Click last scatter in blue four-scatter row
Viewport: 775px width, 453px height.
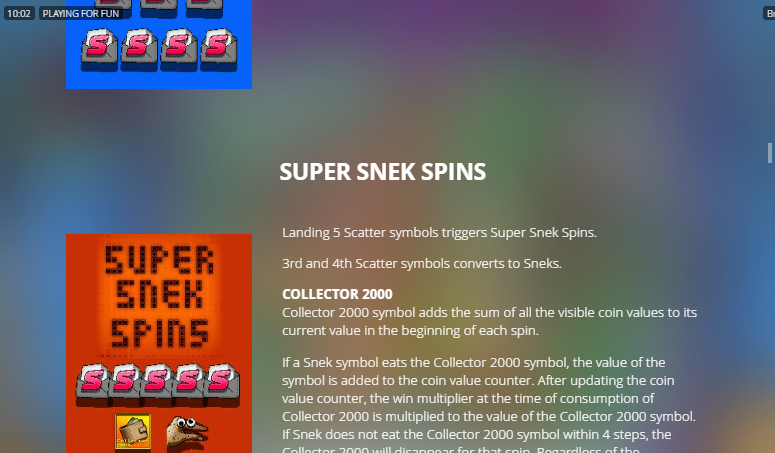218,48
